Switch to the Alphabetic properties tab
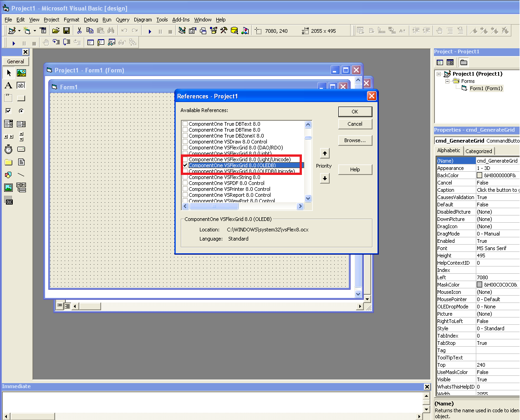 [449, 151]
